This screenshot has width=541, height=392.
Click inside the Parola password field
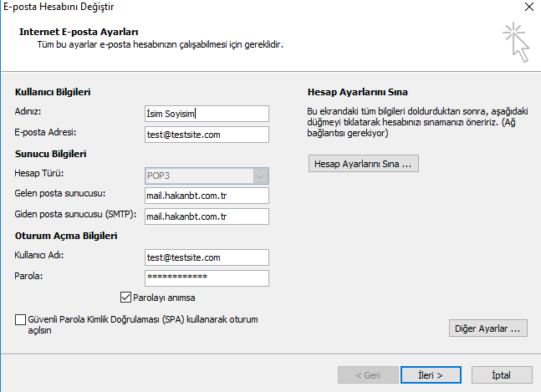207,277
